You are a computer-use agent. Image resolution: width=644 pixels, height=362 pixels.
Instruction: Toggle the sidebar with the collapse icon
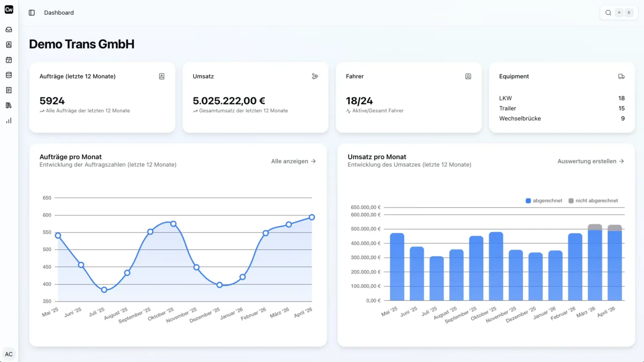(31, 13)
